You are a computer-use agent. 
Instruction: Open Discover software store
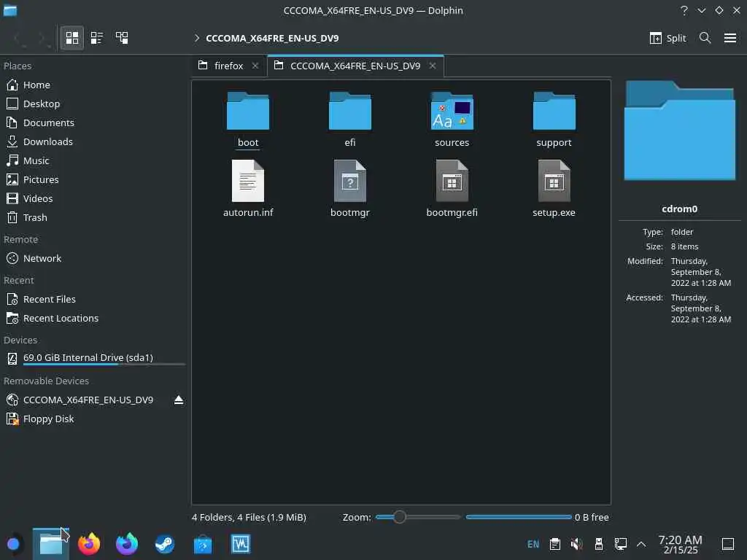click(x=203, y=544)
